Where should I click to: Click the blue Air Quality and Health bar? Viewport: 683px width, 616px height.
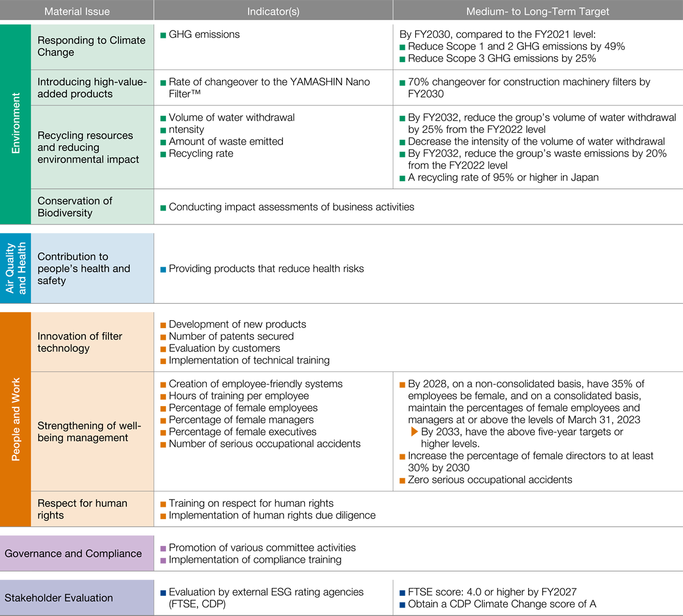pyautogui.click(x=15, y=268)
